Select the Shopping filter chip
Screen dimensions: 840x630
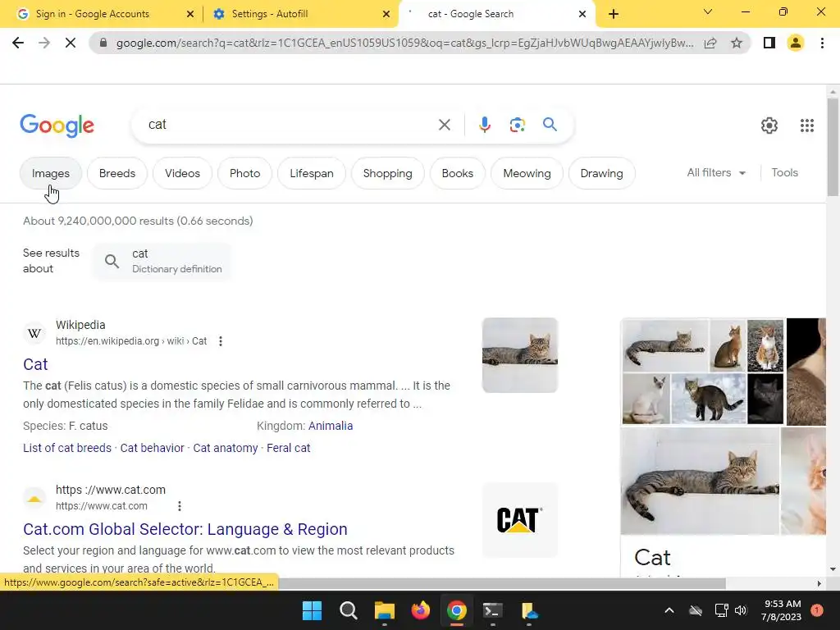(x=388, y=173)
